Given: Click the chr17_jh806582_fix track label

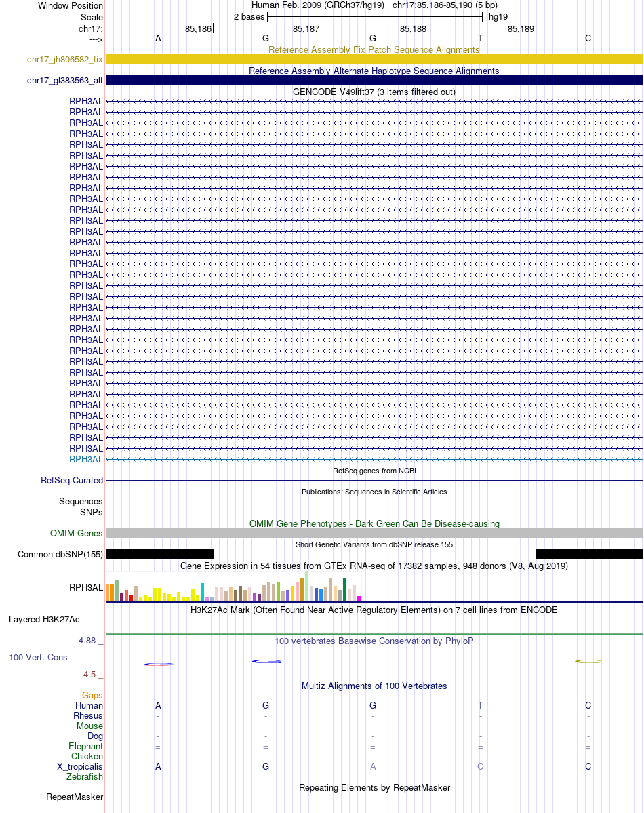Looking at the screenshot, I should 65,60.
